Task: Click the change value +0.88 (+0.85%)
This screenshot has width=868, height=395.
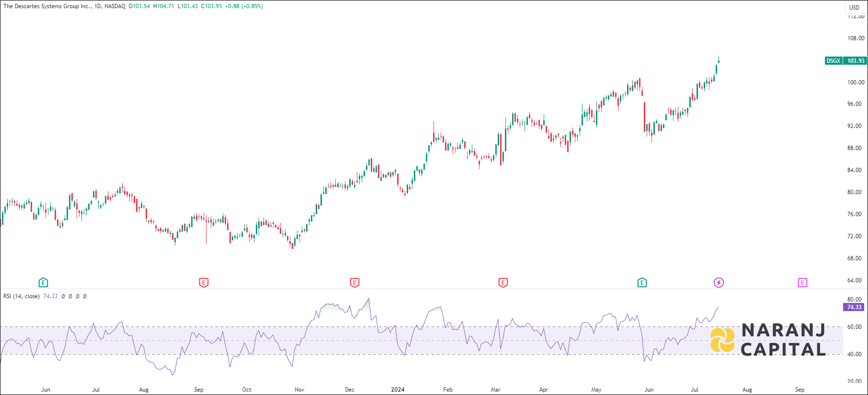Action: click(x=244, y=6)
